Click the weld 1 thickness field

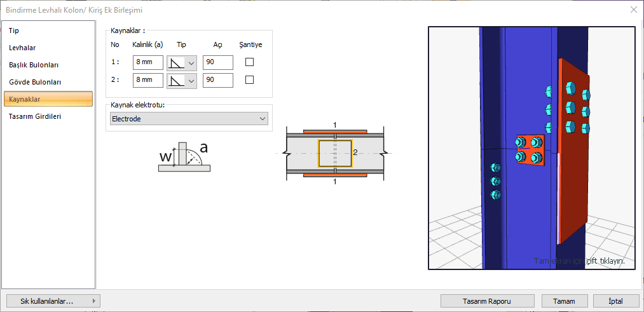[x=147, y=63]
